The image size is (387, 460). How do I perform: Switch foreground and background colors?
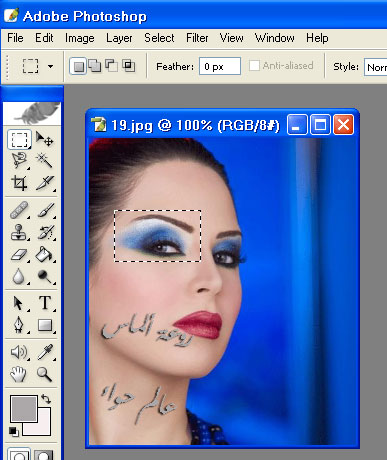pyautogui.click(x=46, y=399)
